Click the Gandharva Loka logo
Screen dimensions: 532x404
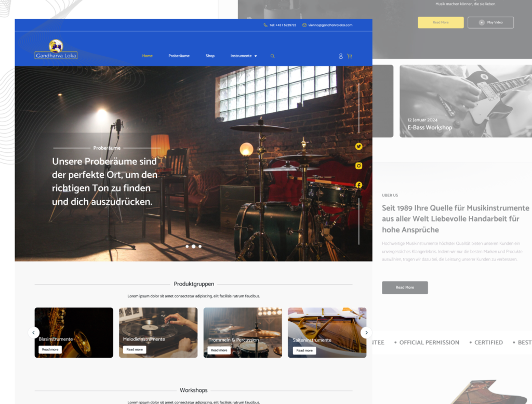(56, 49)
